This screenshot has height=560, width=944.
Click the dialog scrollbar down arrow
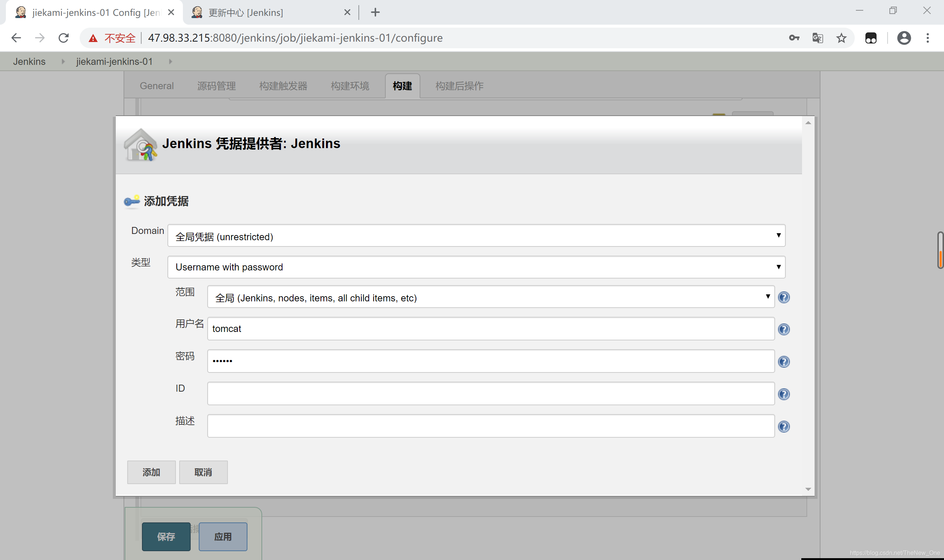click(808, 489)
